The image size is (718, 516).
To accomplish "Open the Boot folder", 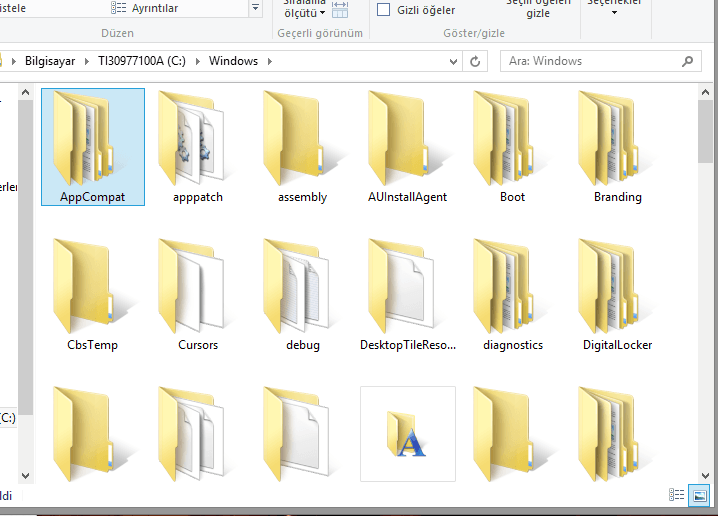I will pos(512,145).
